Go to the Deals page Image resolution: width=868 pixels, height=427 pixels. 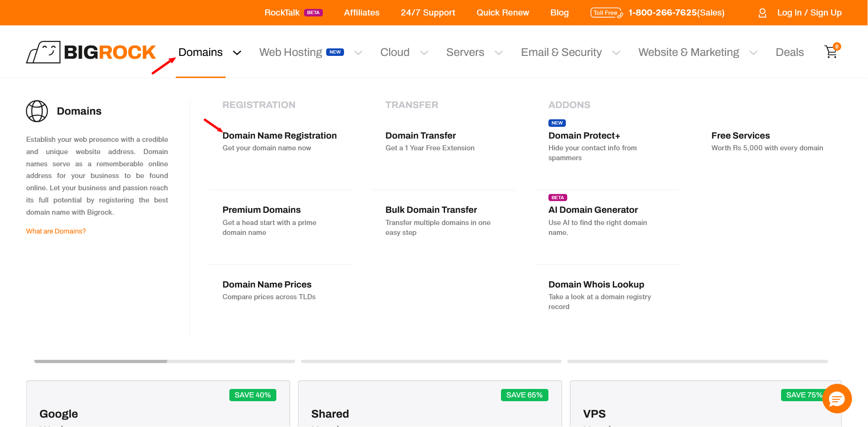(790, 52)
